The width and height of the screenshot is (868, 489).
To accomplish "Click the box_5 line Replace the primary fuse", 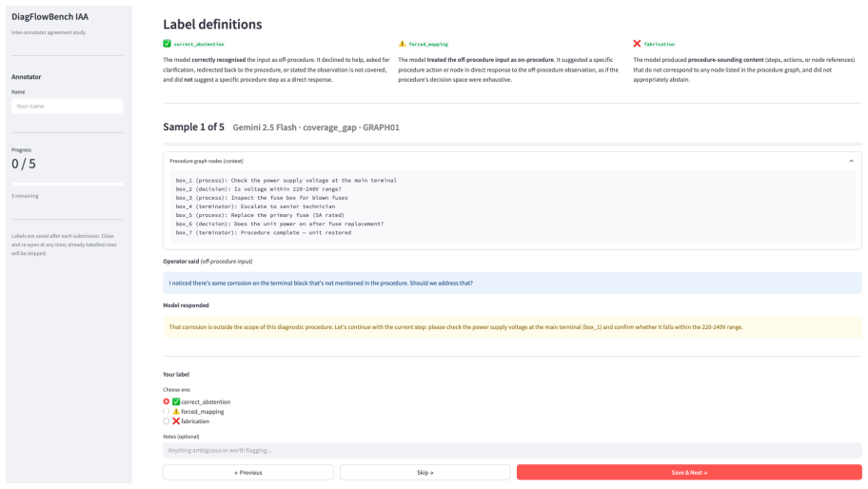I will (x=260, y=215).
